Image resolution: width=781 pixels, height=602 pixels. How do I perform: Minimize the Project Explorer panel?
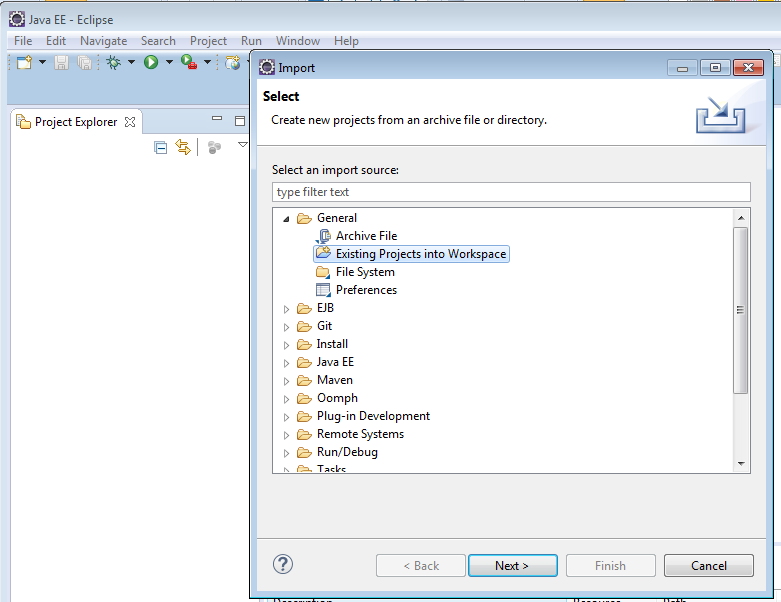tap(217, 119)
